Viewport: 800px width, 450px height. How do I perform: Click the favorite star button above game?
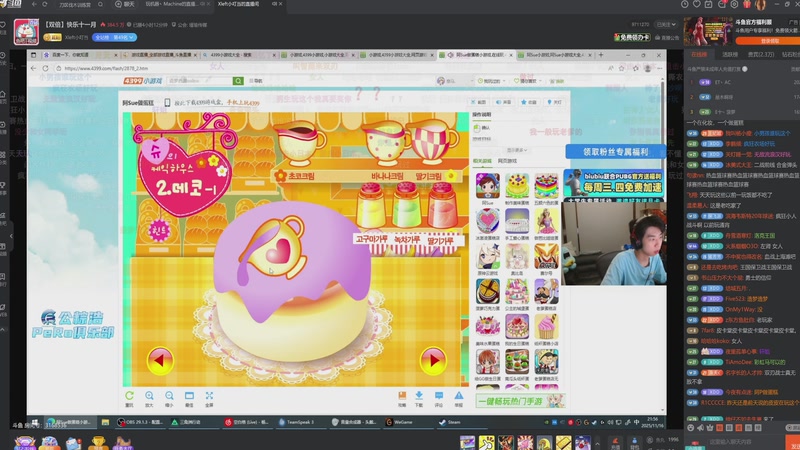pyautogui.click(x=529, y=102)
